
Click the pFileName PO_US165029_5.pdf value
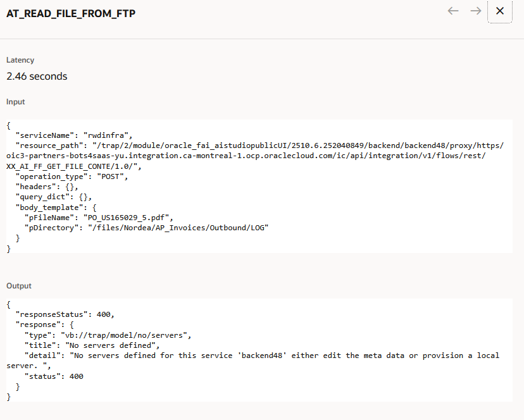coord(128,218)
